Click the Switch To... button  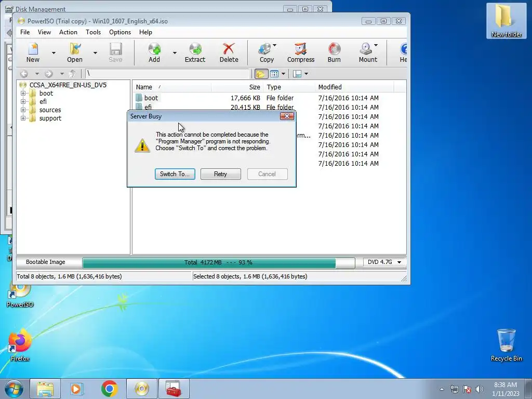[x=175, y=174]
